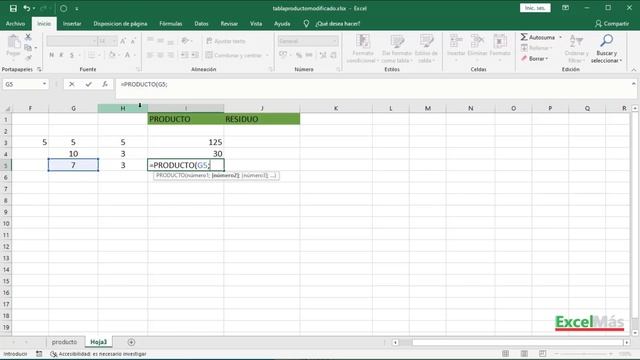The height and width of the screenshot is (360, 640).
Task: Open the font size dropdown
Action: click(114, 41)
